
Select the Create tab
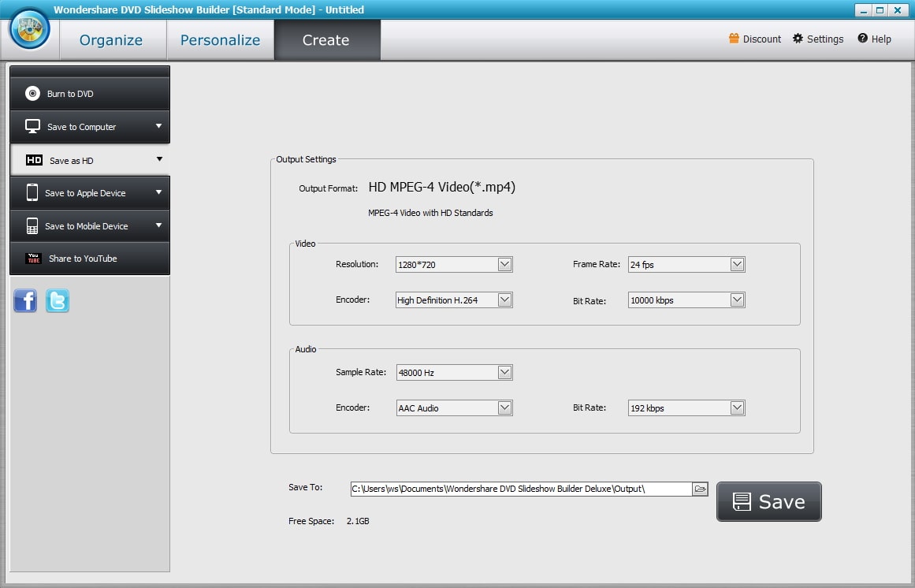pos(327,39)
